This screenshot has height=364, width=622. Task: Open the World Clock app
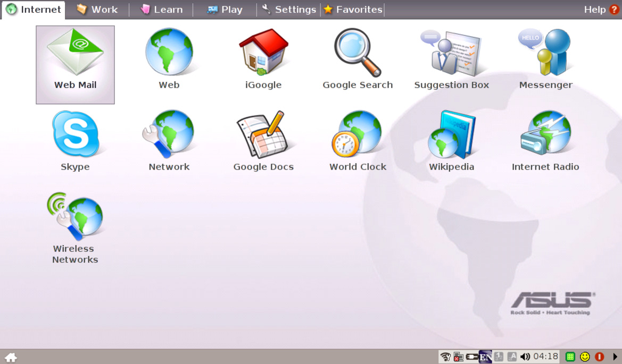(x=358, y=141)
